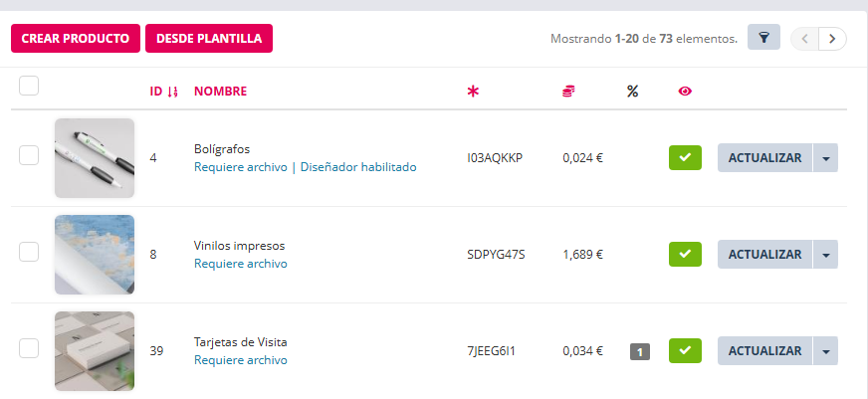Click discount badge on Tarjetas de Visita
This screenshot has height=399, width=868.
[639, 351]
